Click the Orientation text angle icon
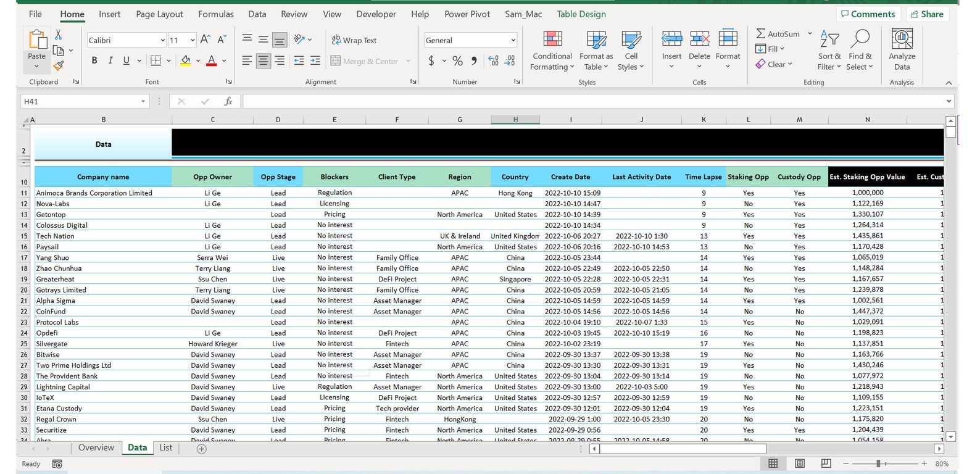This screenshot has height=474, width=980. coord(299,39)
